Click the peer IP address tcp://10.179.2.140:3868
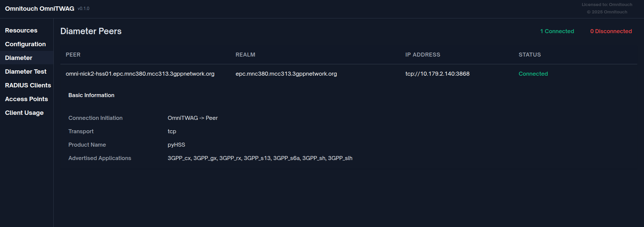Viewport: 644px width, 227px height. tap(437, 74)
